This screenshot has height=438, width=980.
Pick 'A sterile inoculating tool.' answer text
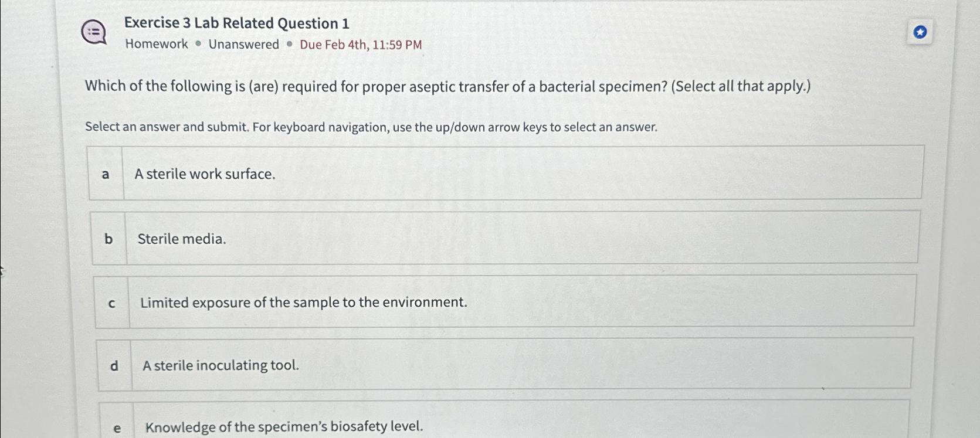click(x=221, y=365)
